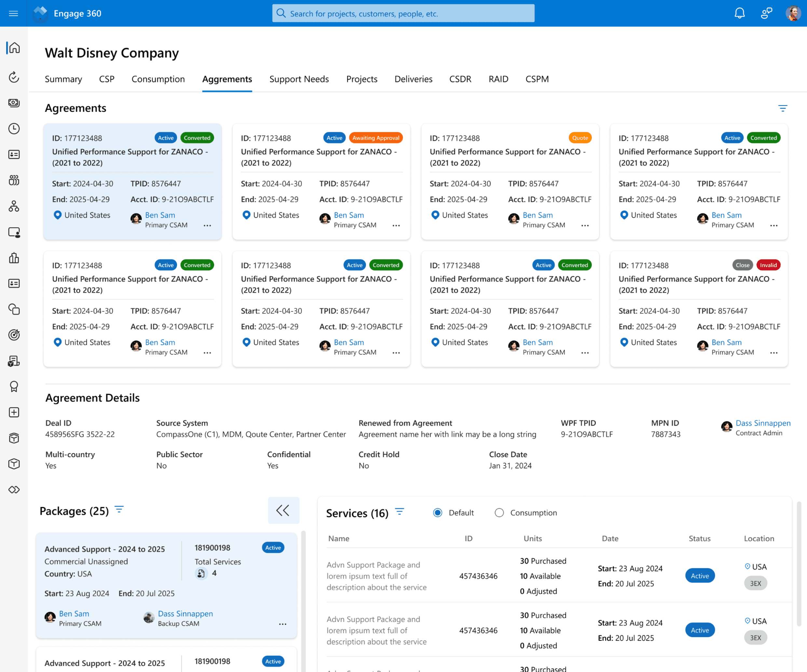The height and width of the screenshot is (672, 807).
Task: Collapse the Packages panel with double chevron
Action: (x=283, y=510)
